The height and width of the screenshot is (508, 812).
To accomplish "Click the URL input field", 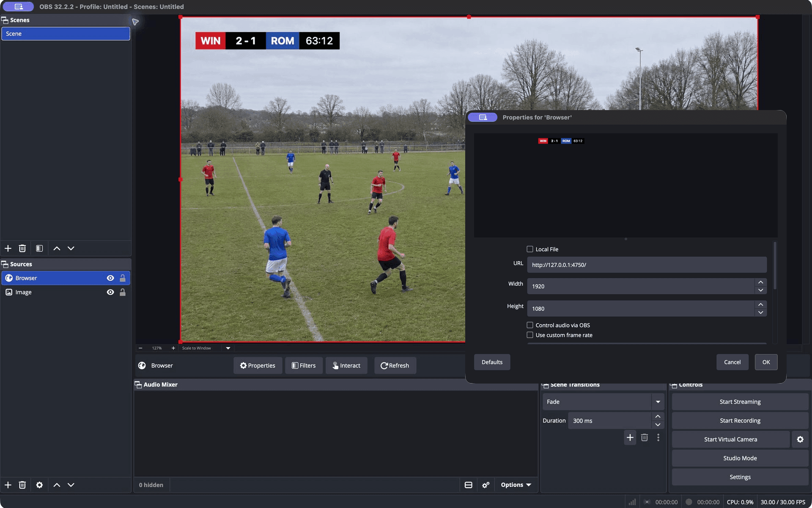I will pyautogui.click(x=647, y=265).
